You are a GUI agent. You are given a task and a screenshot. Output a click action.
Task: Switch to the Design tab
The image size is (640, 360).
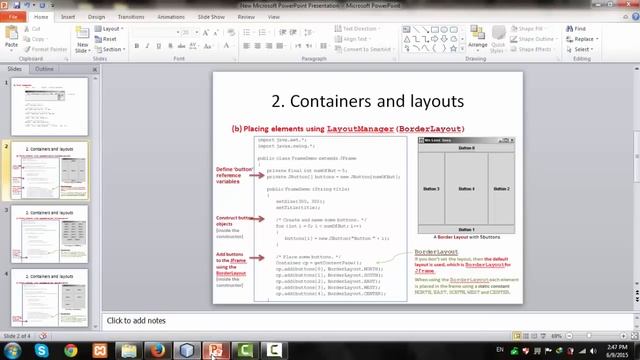tap(96, 17)
